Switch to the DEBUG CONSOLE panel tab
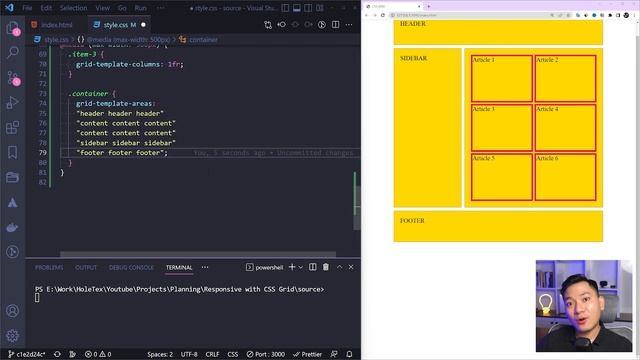Screen dimensions: 640x360 point(131,267)
